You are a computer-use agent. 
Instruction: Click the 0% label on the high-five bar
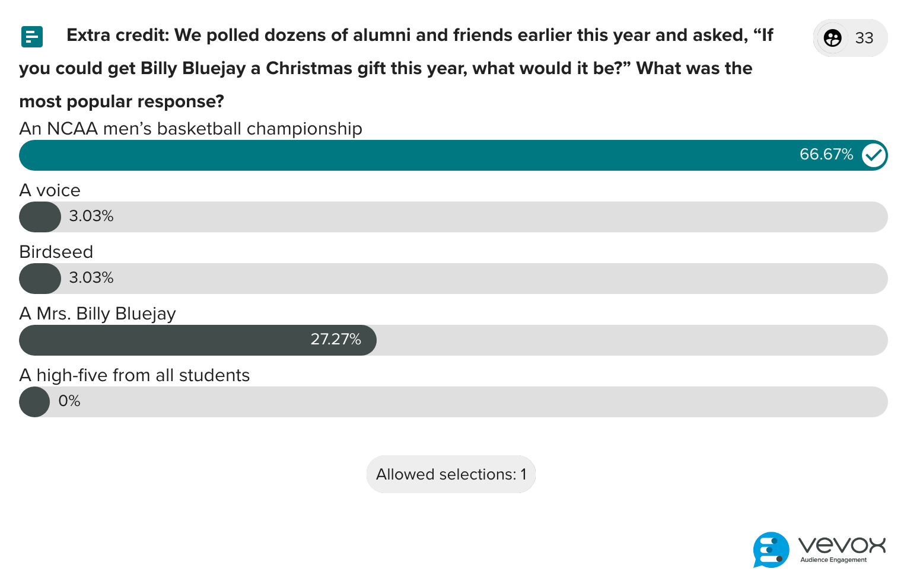pos(69,401)
